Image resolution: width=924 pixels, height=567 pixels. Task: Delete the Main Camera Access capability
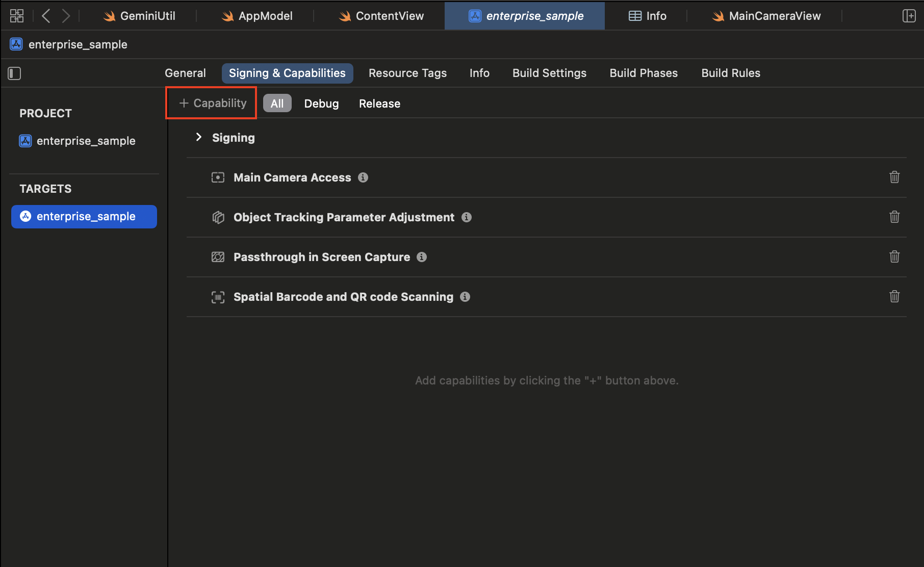(x=894, y=177)
